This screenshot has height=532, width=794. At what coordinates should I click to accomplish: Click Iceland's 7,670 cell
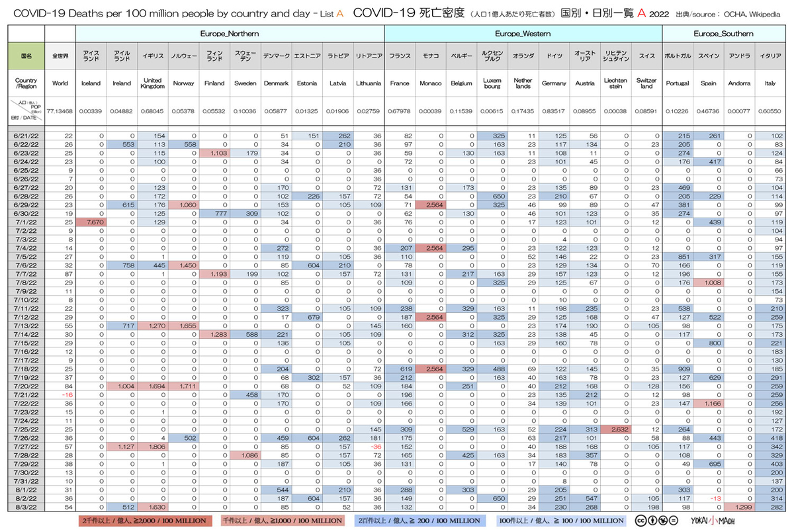coord(91,222)
